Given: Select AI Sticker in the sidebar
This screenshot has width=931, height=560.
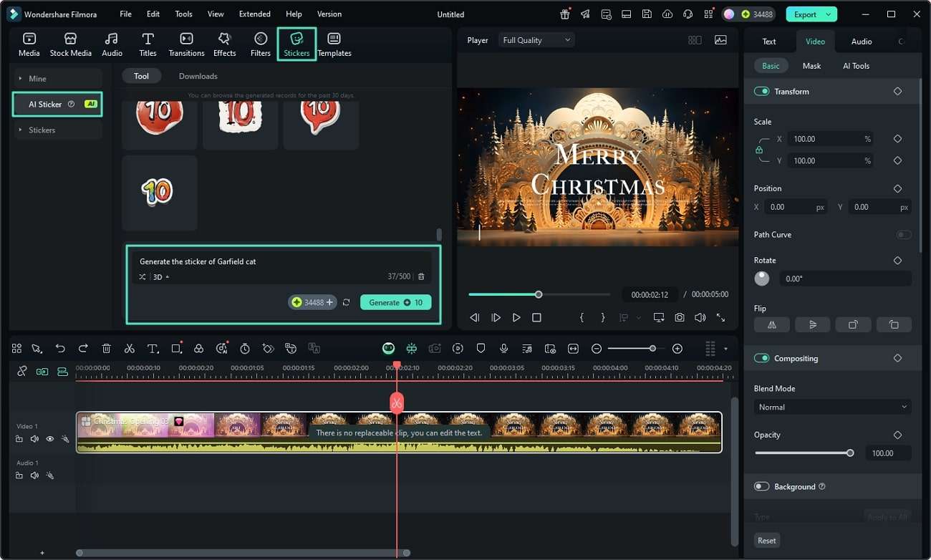Looking at the screenshot, I should pyautogui.click(x=57, y=104).
